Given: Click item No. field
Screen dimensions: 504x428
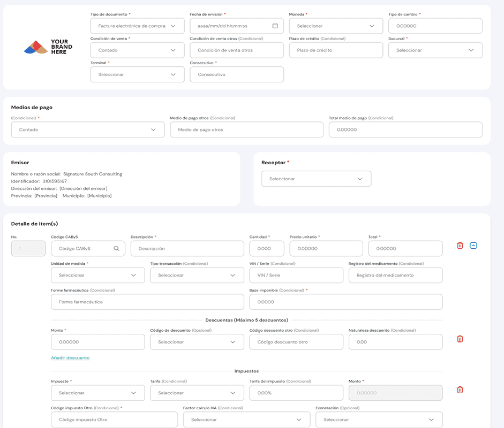Looking at the screenshot, I should [x=28, y=249].
